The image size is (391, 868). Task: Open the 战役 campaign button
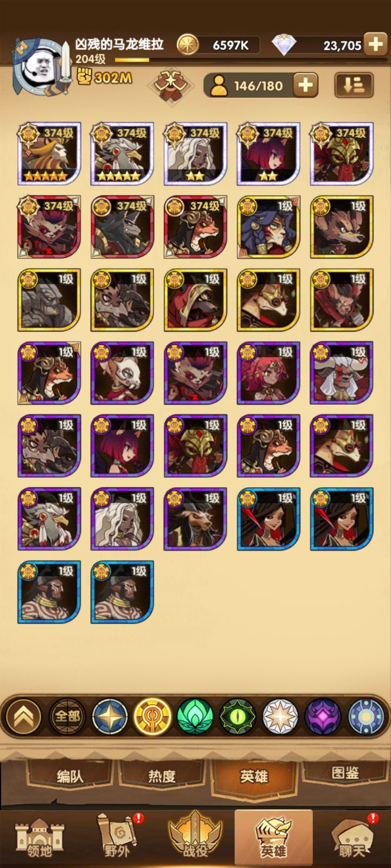[195, 839]
